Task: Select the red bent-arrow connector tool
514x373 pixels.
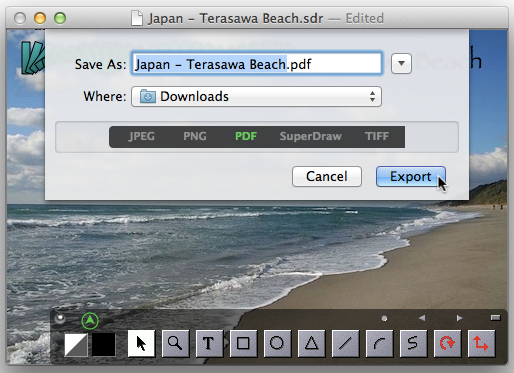Action: pyautogui.click(x=482, y=343)
